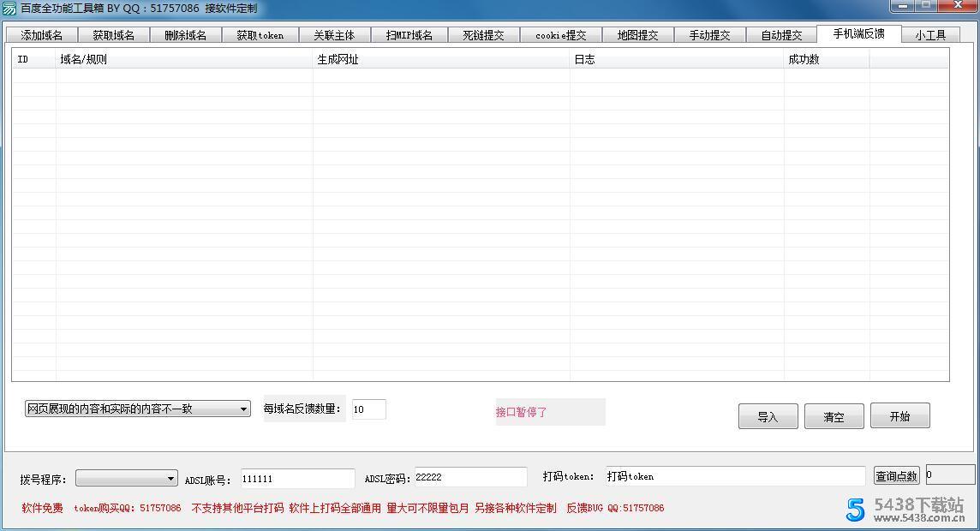
Task: Open the 获取域名 tab
Action: tap(114, 35)
